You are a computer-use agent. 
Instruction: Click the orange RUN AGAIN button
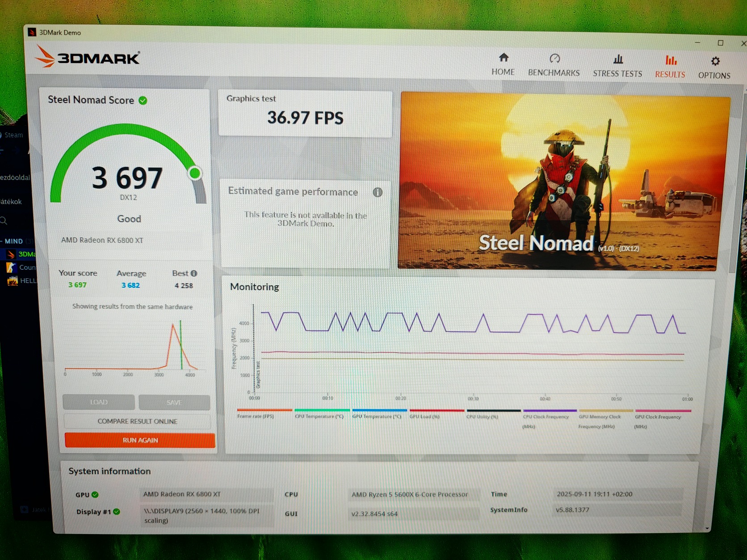pos(140,440)
